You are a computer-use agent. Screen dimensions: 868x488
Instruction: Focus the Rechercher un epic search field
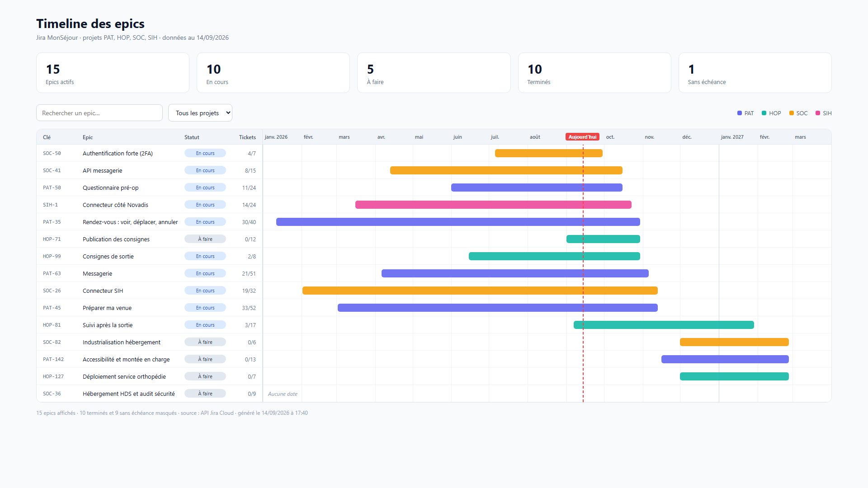coord(99,113)
